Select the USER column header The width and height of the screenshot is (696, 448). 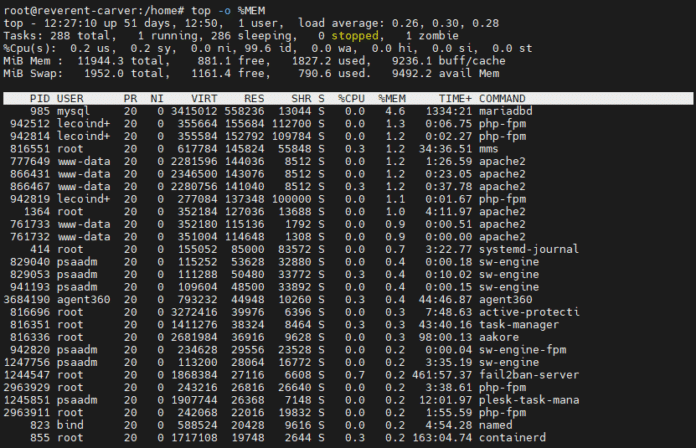70,99
